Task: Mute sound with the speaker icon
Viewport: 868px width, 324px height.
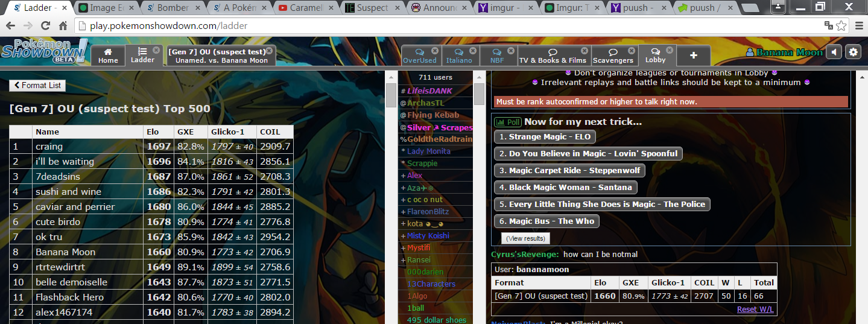Action: (x=834, y=52)
